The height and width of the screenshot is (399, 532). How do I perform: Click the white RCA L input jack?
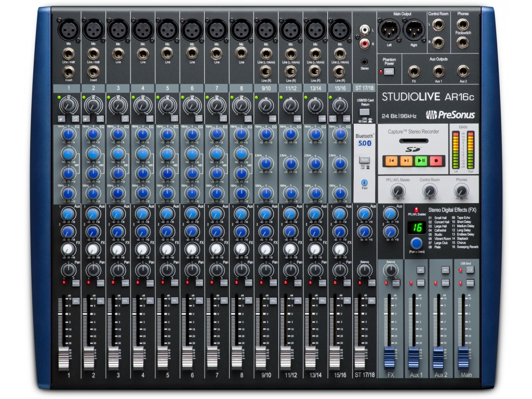pyautogui.click(x=365, y=30)
